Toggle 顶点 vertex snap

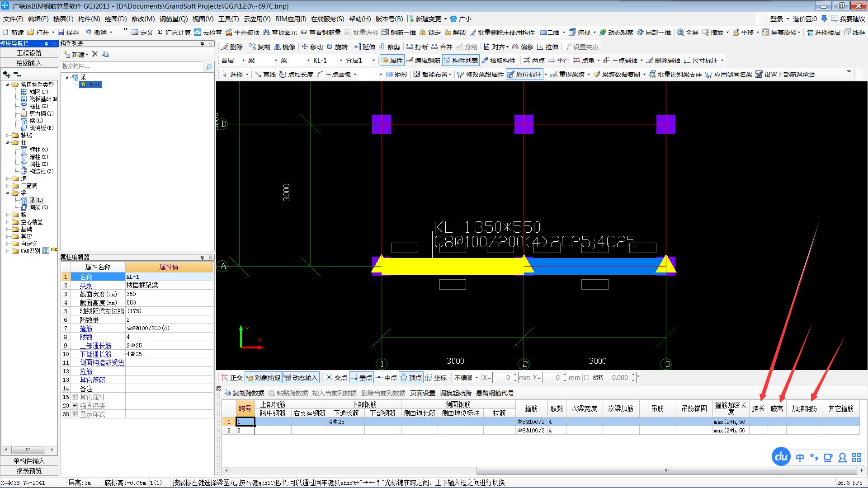[411, 377]
